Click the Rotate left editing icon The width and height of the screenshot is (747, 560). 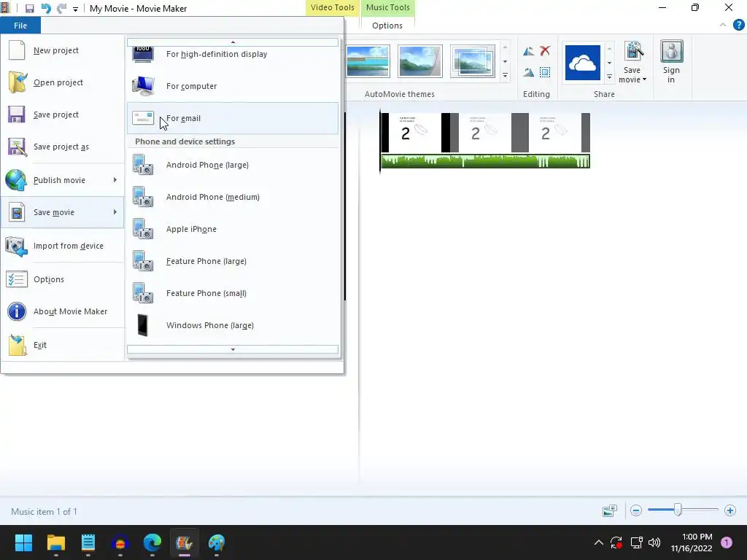[528, 51]
